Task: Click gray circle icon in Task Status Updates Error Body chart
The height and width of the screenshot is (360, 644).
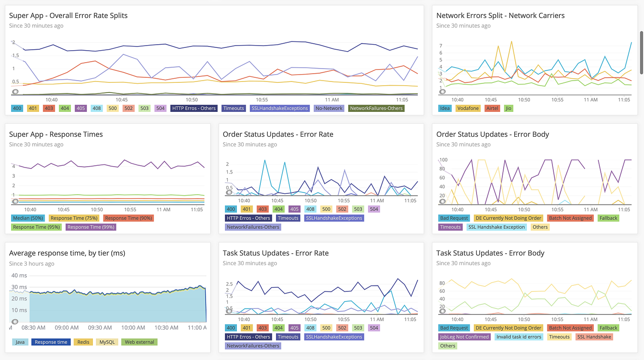Action: 443,311
